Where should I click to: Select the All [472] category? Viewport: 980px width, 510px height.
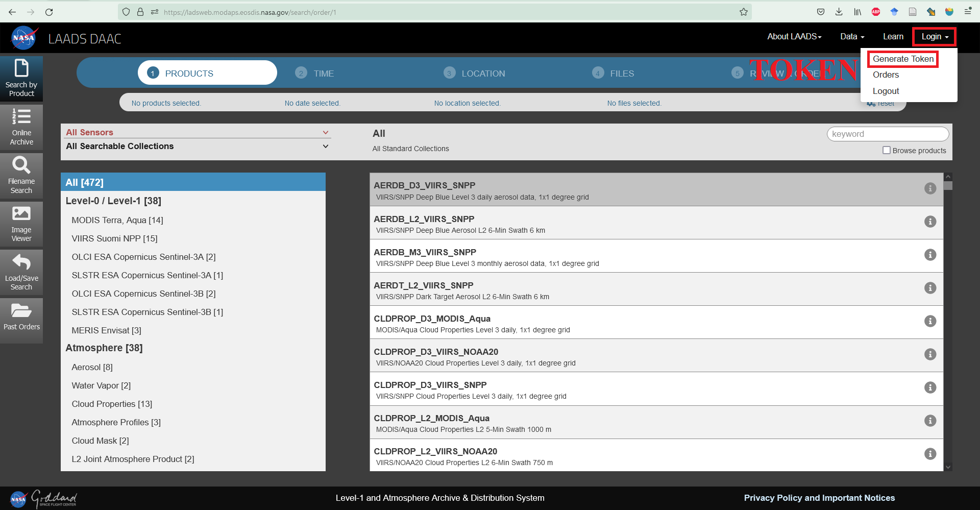tap(193, 182)
